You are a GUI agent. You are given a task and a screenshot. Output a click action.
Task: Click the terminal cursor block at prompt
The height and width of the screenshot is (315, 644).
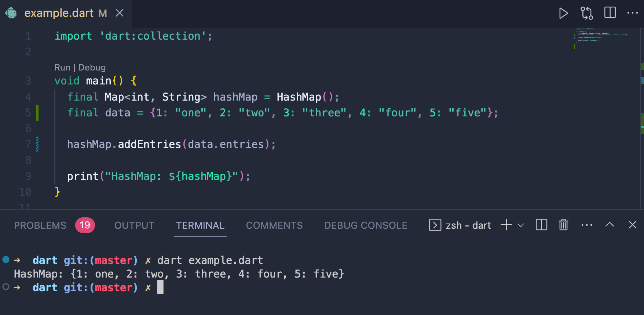point(160,287)
